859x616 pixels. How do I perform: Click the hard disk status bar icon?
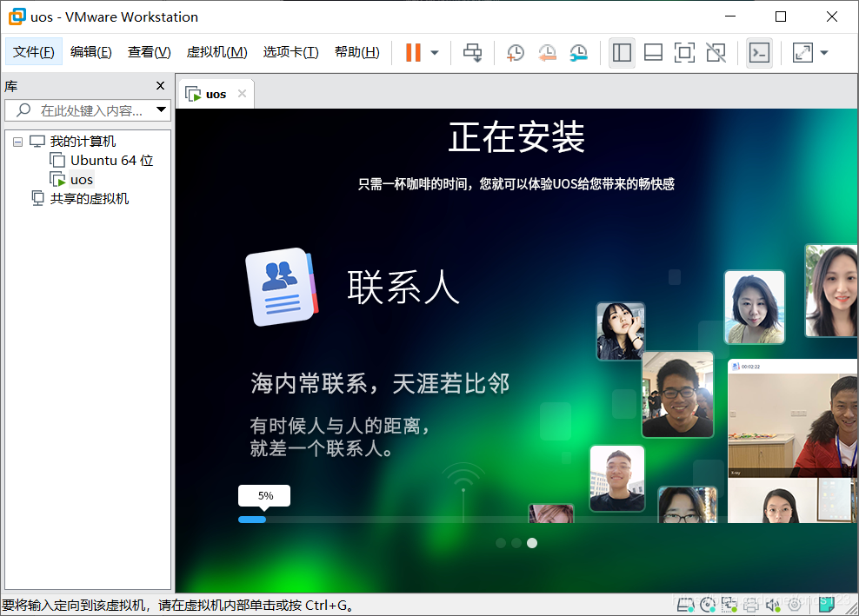[x=685, y=605]
